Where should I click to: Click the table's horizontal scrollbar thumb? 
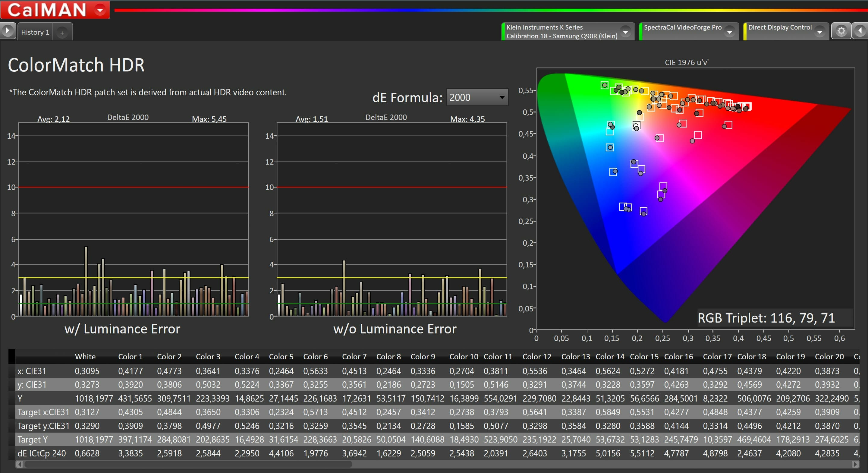[188, 464]
